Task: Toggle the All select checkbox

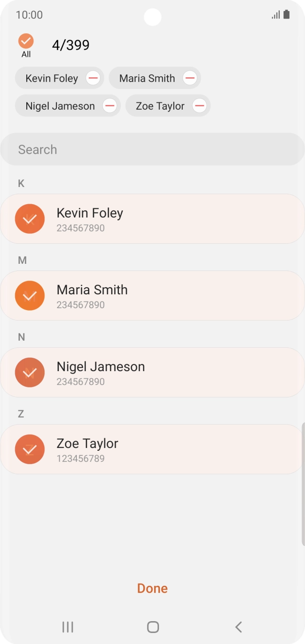Action: coord(26,42)
